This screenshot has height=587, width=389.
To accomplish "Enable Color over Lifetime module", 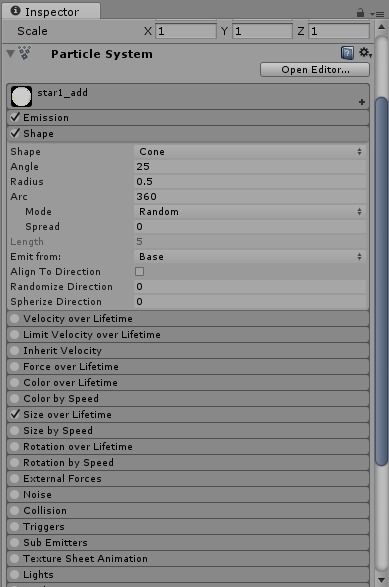I will tap(15, 383).
